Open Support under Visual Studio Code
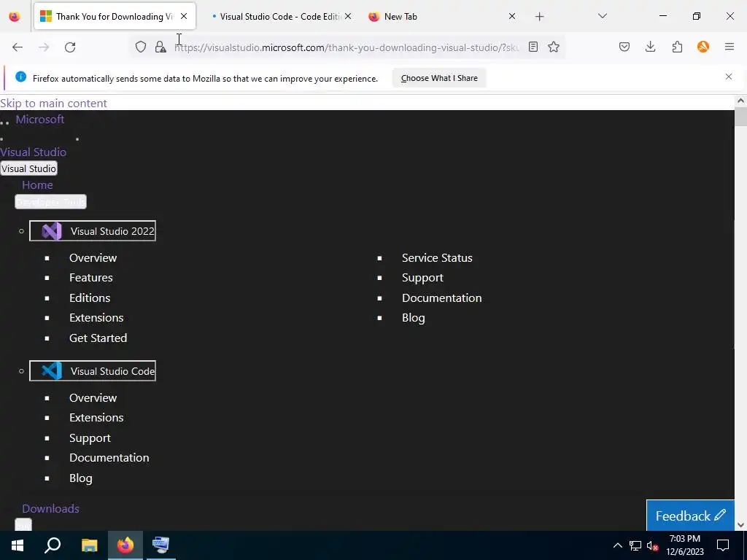This screenshot has height=560, width=747. coord(90,437)
